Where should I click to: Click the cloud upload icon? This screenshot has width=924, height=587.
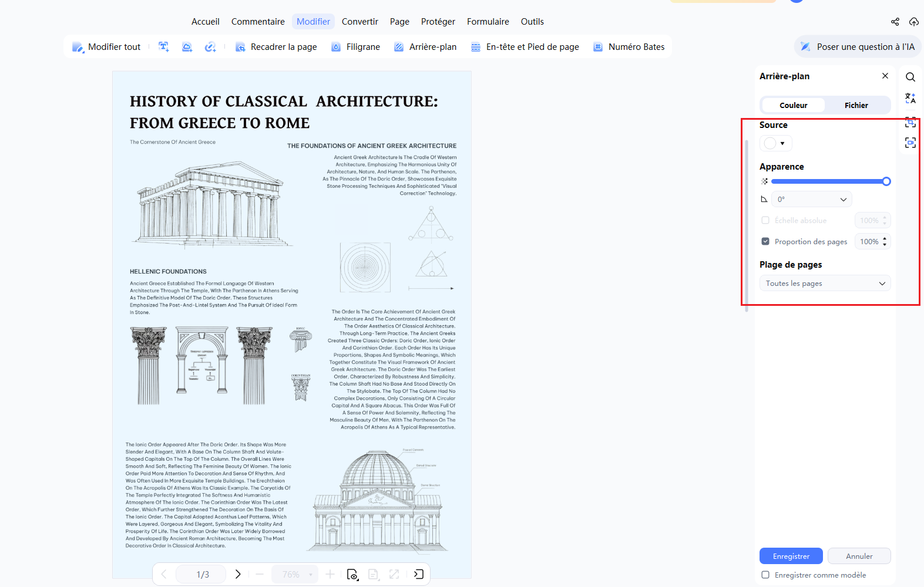[x=913, y=22]
